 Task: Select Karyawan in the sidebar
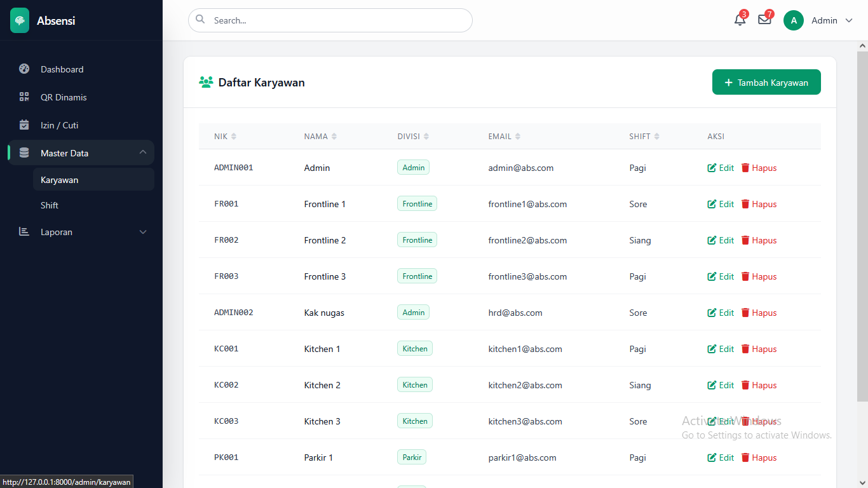click(x=60, y=180)
